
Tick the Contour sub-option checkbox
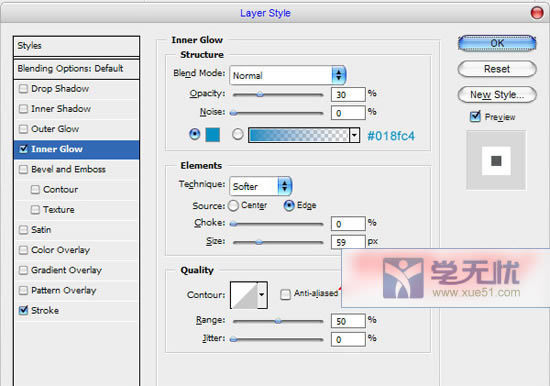[x=35, y=189]
